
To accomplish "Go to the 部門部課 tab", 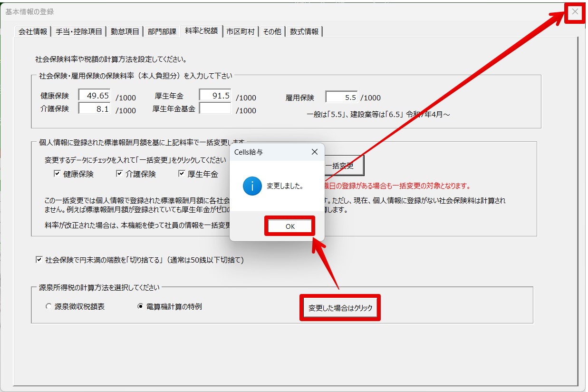I will pos(162,32).
